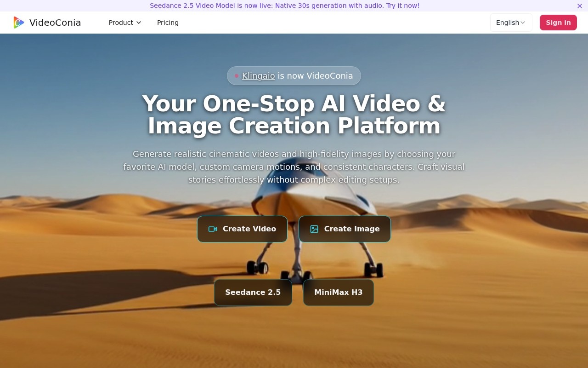
Task: Expand the Product menu chevron
Action: (139, 23)
